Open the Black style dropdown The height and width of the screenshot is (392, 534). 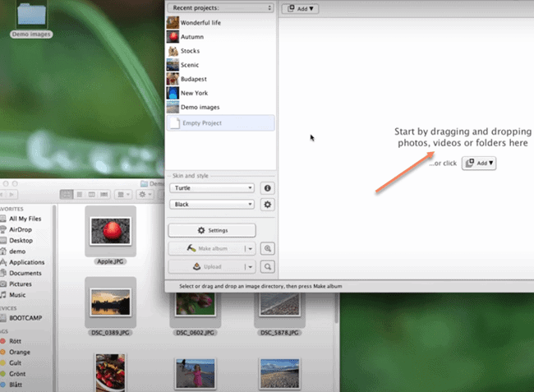pos(212,204)
